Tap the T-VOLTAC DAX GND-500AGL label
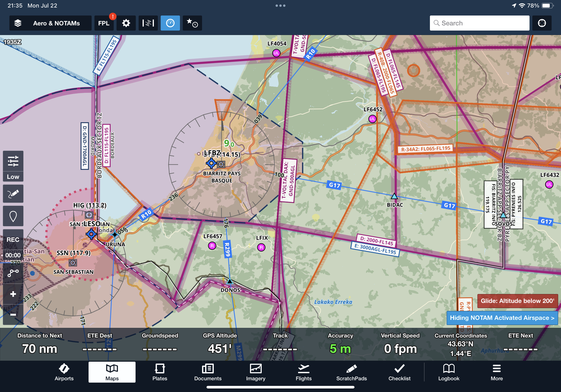Screen dimensions: 561x392 coord(288,181)
